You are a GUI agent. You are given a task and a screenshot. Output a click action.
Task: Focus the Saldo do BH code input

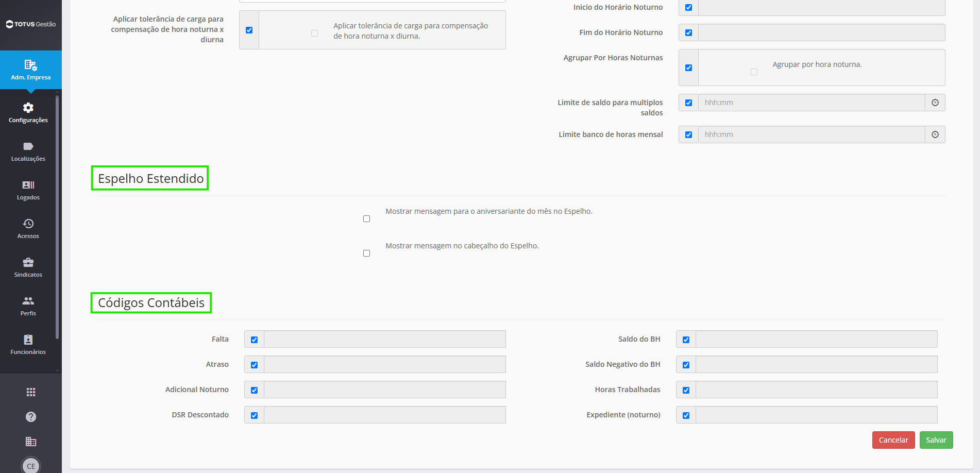pyautogui.click(x=817, y=339)
